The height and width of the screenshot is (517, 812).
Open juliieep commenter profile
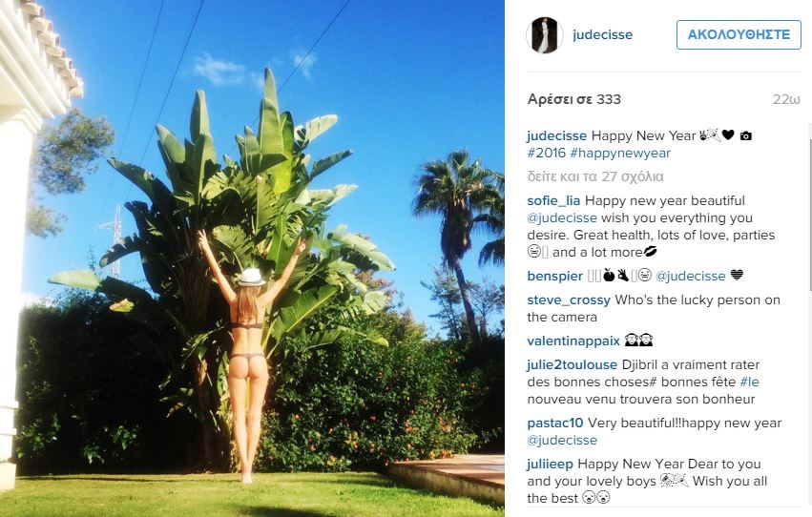(x=550, y=465)
